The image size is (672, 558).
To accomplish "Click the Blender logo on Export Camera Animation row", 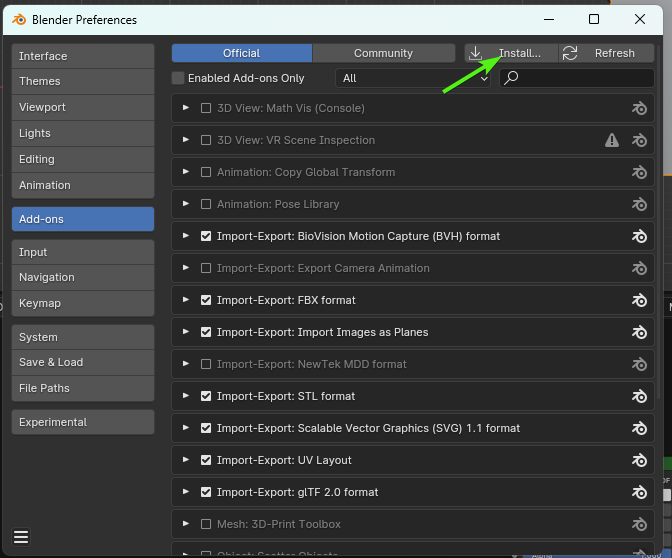I will (x=639, y=268).
